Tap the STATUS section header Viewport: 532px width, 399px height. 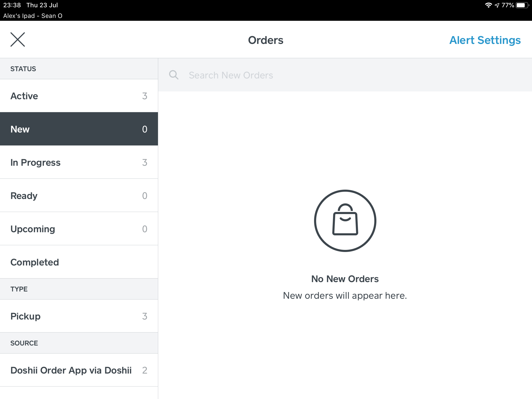coord(79,69)
